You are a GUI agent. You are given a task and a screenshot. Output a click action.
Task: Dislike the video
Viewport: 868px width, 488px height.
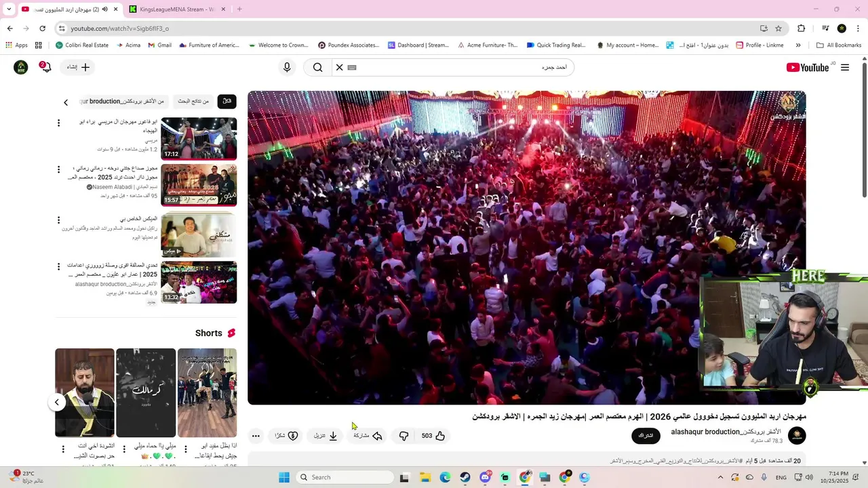pyautogui.click(x=403, y=436)
